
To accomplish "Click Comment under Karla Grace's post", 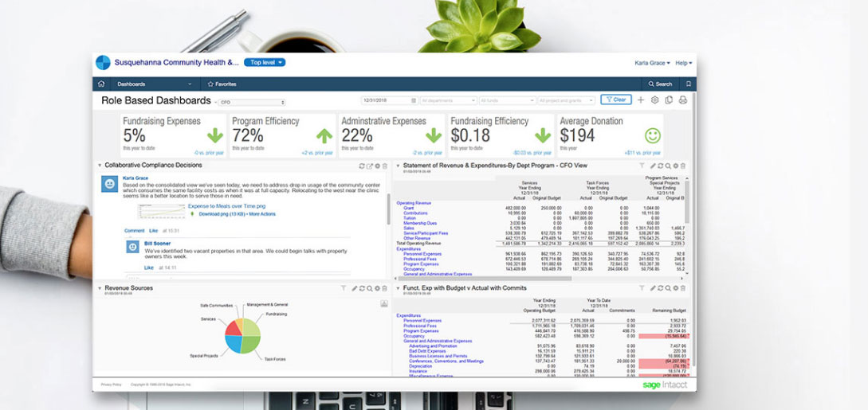I will coord(135,230).
